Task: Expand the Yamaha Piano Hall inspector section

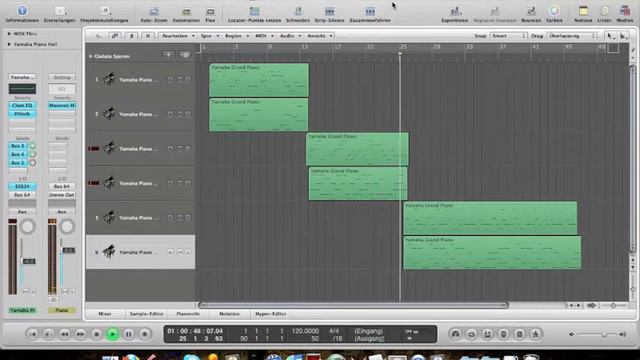Action: click(x=9, y=44)
